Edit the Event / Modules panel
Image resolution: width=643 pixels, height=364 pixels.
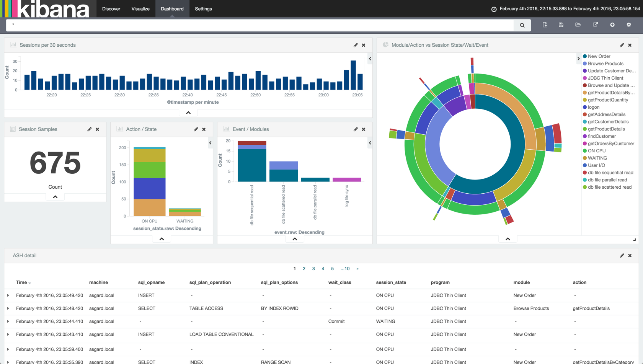356,129
